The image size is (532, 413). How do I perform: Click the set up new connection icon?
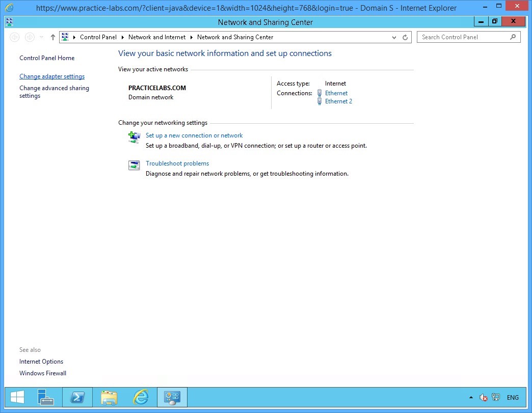(134, 137)
